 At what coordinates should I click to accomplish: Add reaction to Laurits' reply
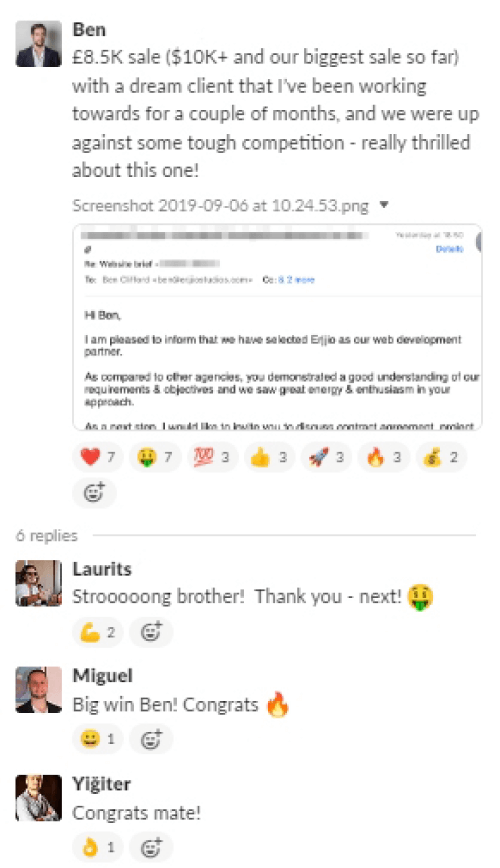(x=151, y=632)
